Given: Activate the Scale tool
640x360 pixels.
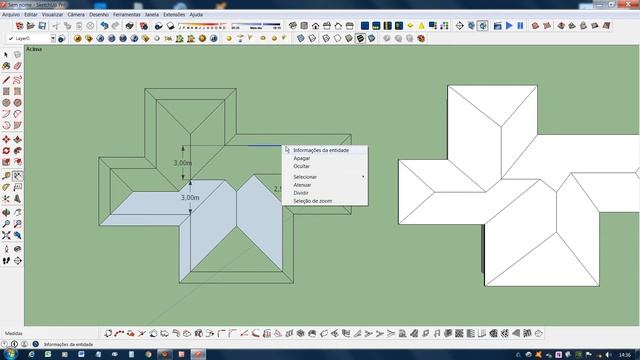Looking at the screenshot, I should [x=6, y=162].
